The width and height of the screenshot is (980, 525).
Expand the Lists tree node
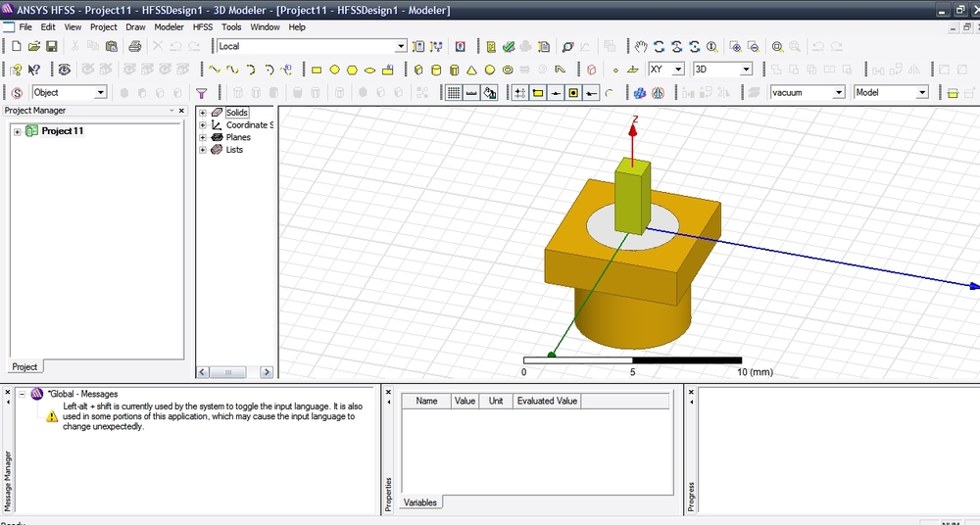point(203,150)
